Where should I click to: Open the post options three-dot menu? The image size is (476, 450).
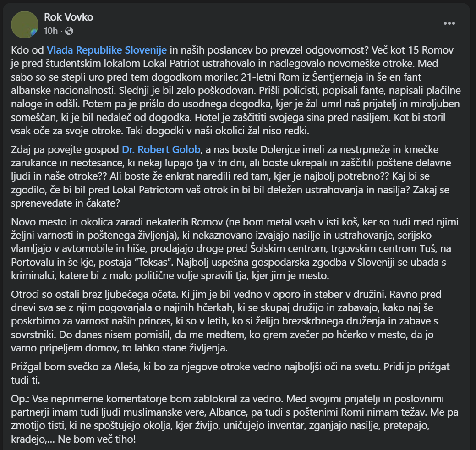pos(449,23)
